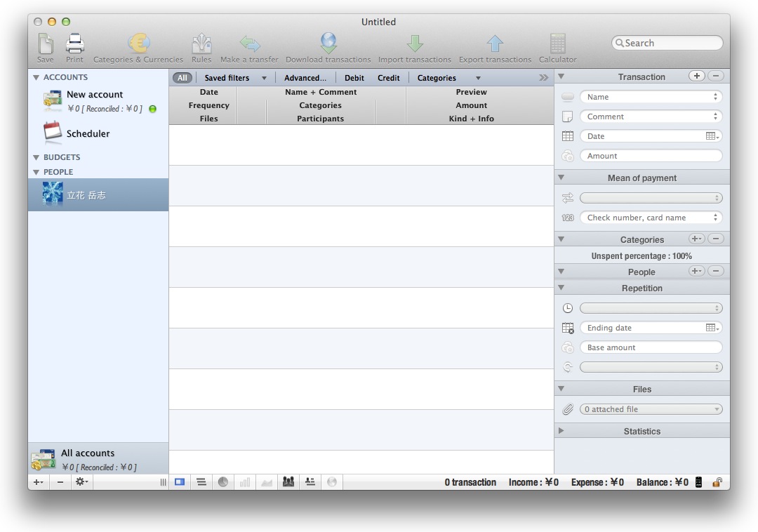Select New account in the sidebar
This screenshot has height=532, width=758.
[x=95, y=95]
